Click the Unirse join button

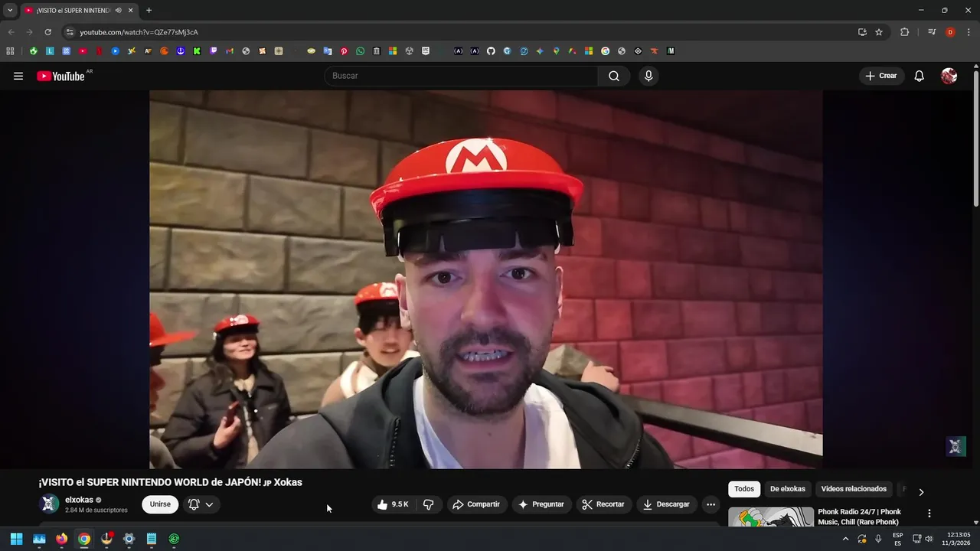(160, 504)
